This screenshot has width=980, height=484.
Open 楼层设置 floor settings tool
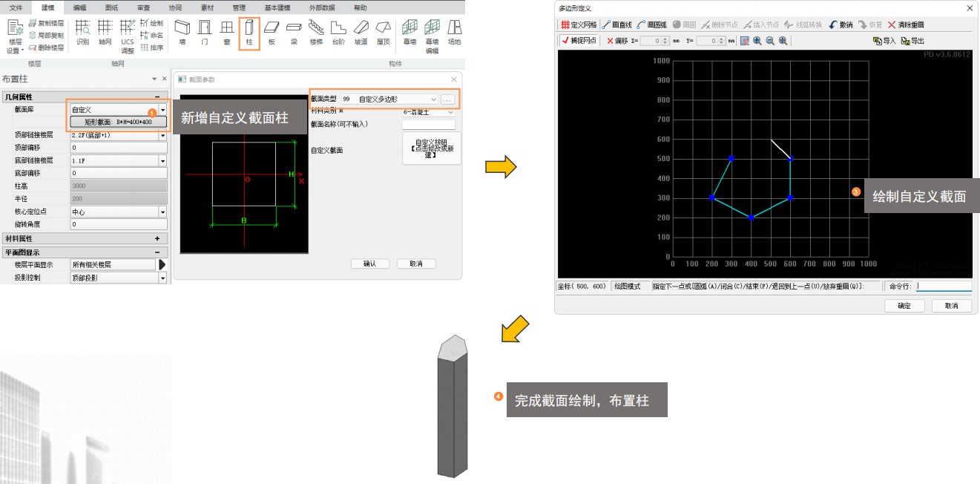point(15,36)
